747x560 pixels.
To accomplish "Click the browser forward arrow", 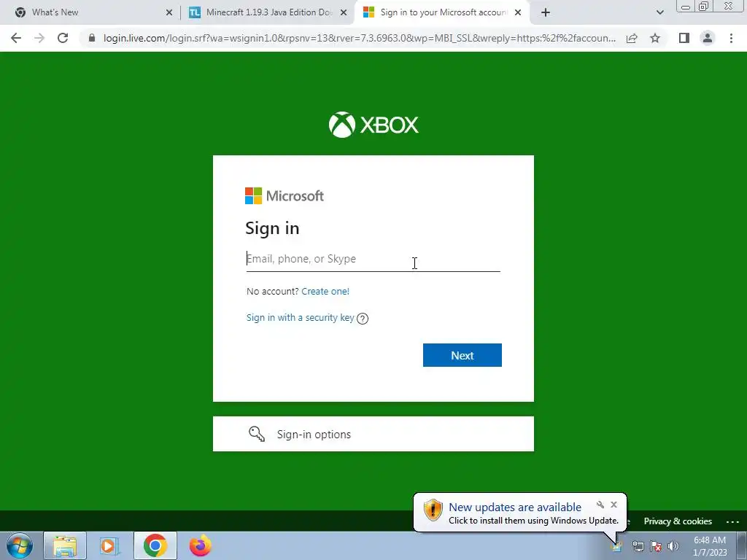I will [x=39, y=38].
